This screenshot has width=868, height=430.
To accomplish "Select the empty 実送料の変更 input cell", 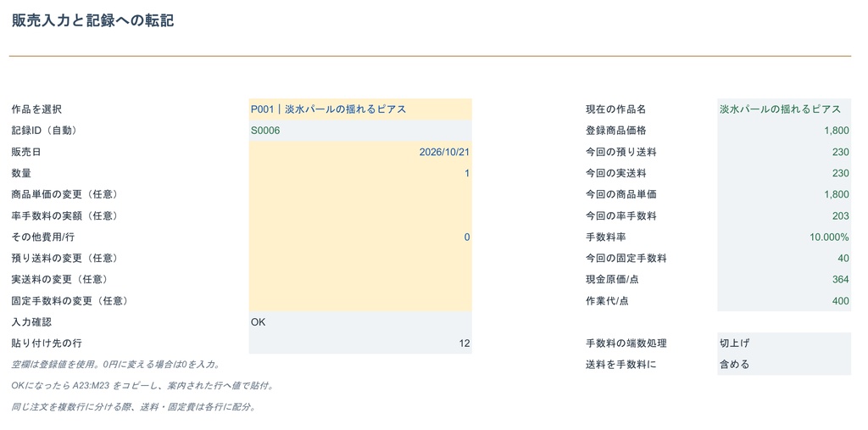I will click(x=360, y=279).
